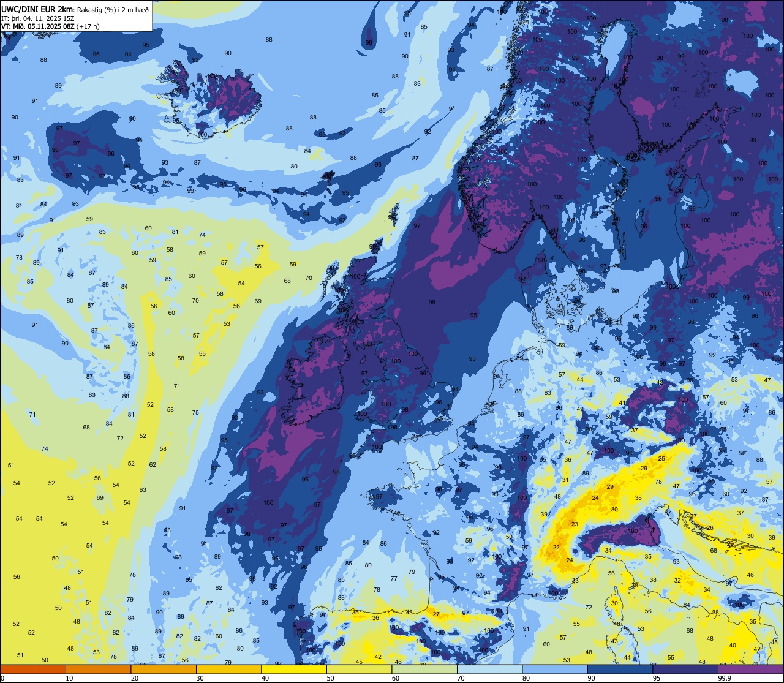Click the 70–80 pale blue legend swatch
The image size is (784, 683).
click(489, 669)
